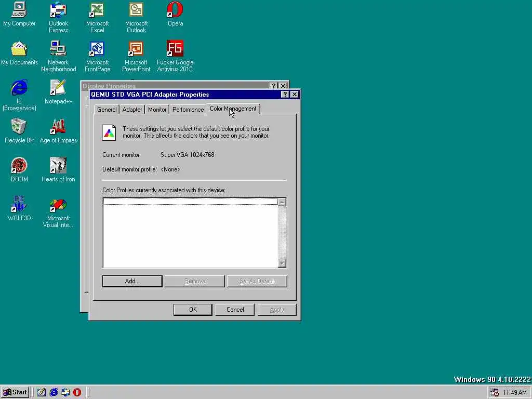This screenshot has width=532, height=399.
Task: Click the Cancel button
Action: pyautogui.click(x=235, y=310)
